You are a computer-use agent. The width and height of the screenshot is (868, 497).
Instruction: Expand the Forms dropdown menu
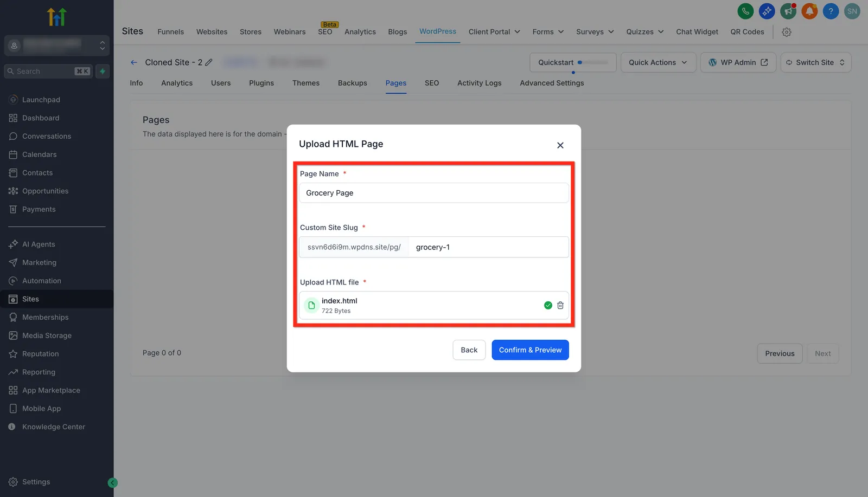pyautogui.click(x=548, y=32)
